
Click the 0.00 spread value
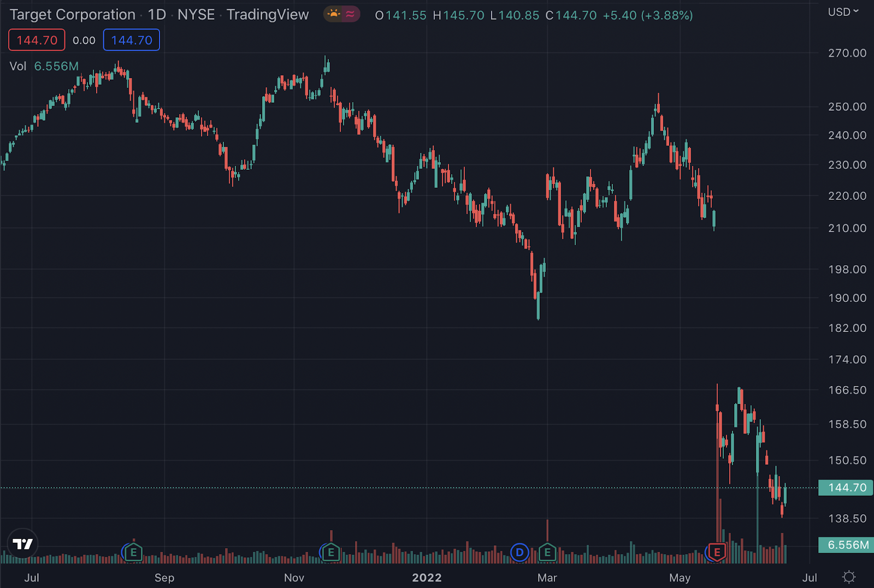tap(84, 40)
